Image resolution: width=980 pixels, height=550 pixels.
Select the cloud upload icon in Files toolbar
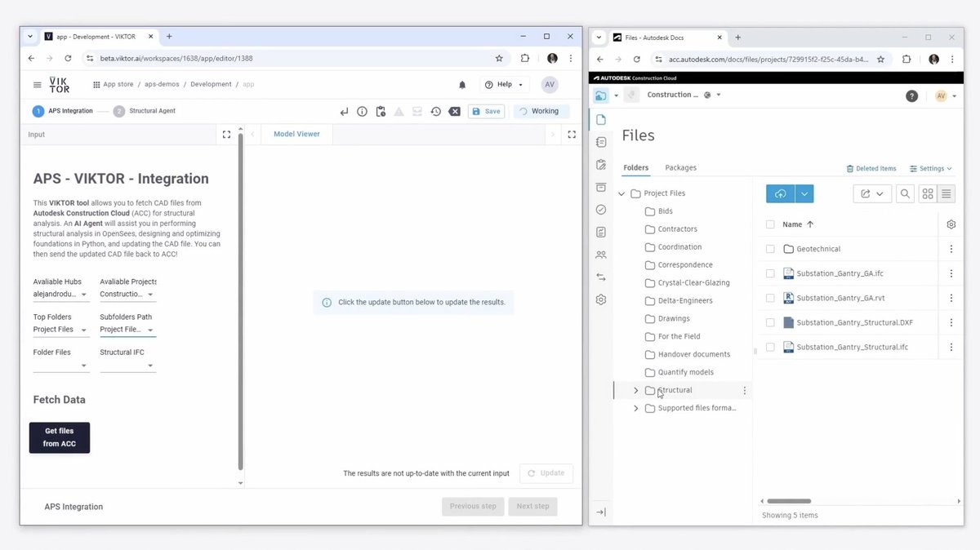[x=780, y=193]
